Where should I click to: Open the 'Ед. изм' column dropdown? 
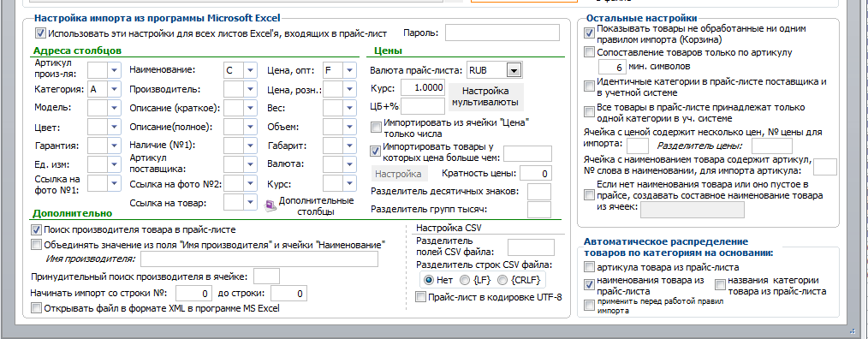[114, 164]
